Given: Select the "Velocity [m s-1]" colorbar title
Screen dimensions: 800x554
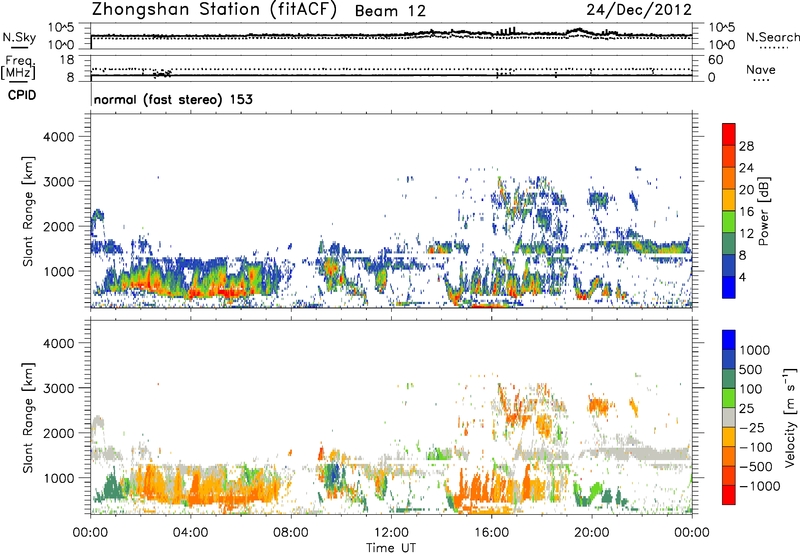Looking at the screenshot, I should pyautogui.click(x=790, y=417).
